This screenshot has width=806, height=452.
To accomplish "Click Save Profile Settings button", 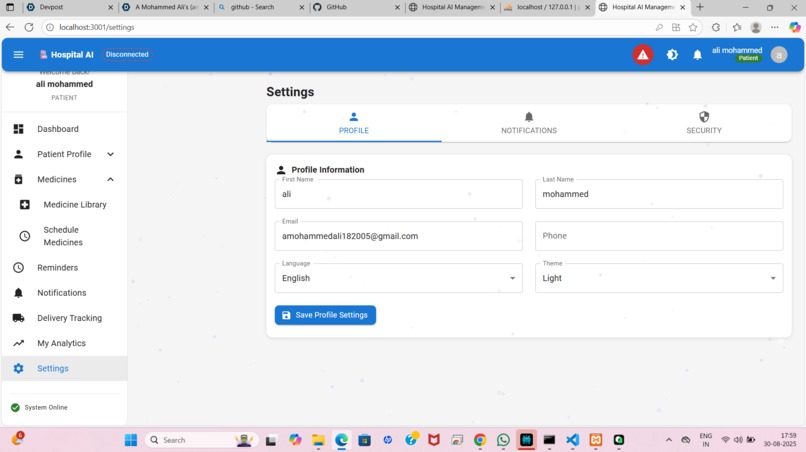I will 325,315.
